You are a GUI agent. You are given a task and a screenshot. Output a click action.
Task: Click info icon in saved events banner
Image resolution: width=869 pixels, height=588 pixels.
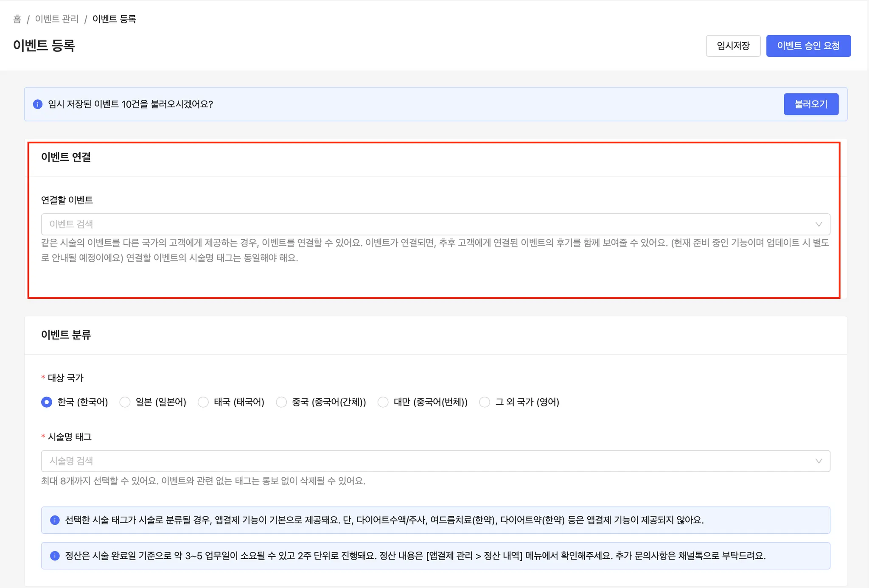38,104
